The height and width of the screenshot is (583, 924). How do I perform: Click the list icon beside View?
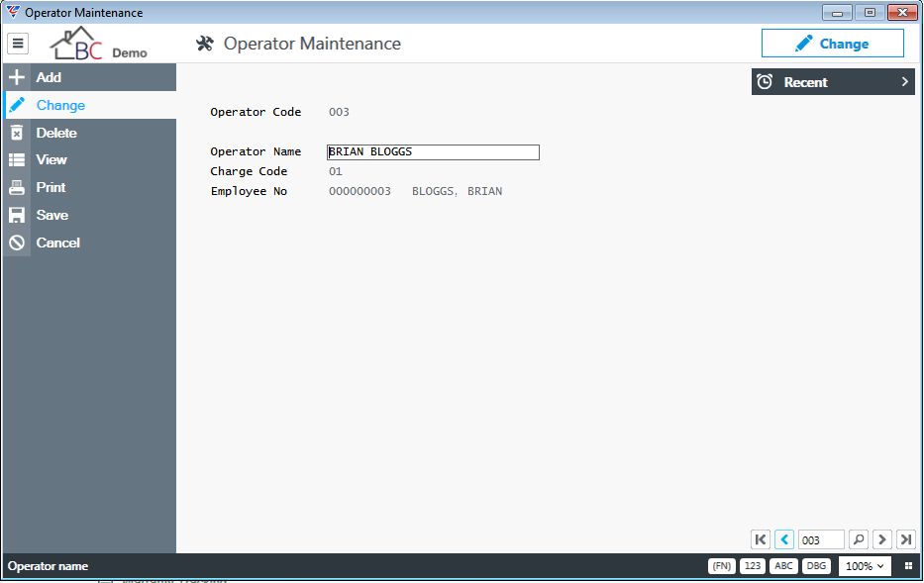tap(17, 159)
